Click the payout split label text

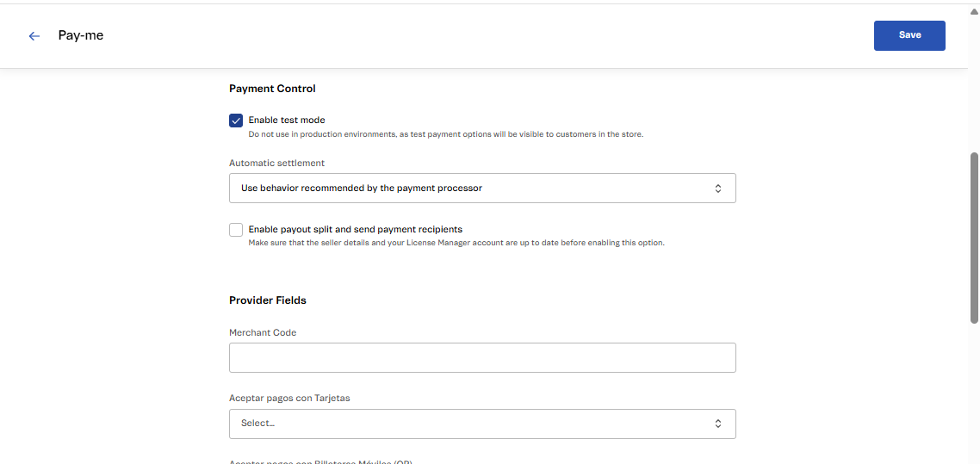pyautogui.click(x=355, y=230)
